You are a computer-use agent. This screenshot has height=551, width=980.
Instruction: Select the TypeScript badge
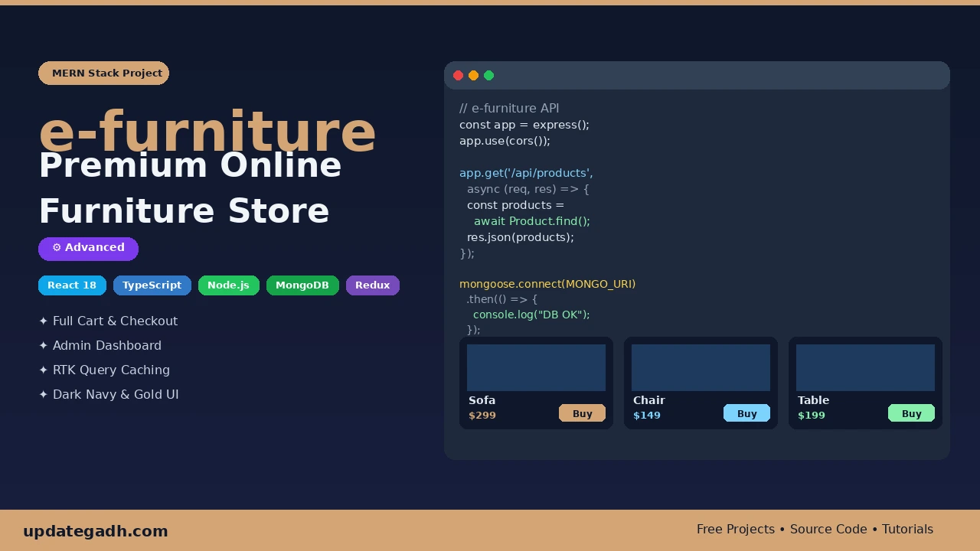coord(152,285)
